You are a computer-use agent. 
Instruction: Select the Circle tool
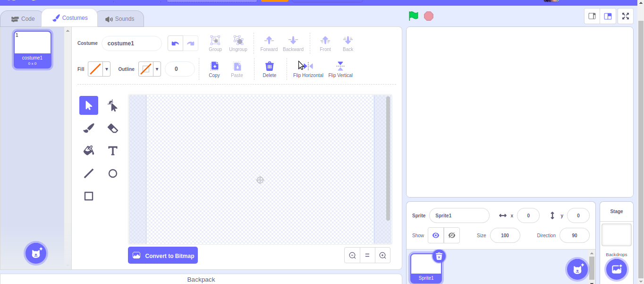[112, 173]
